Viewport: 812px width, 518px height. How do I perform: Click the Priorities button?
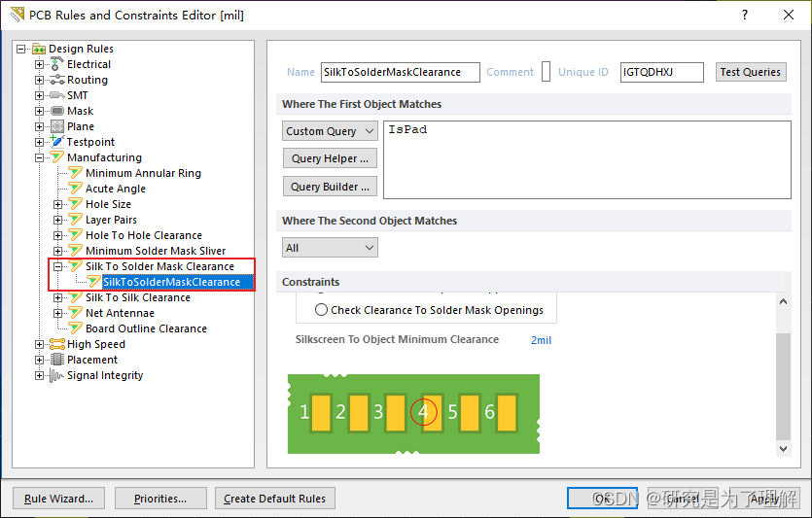(x=160, y=499)
